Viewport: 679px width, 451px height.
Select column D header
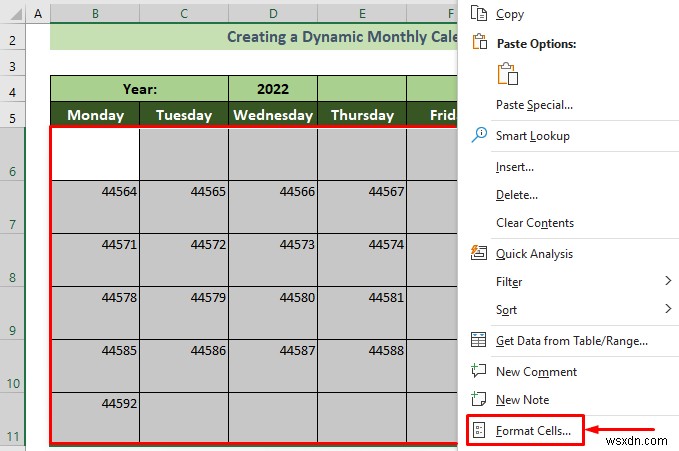[x=273, y=14]
